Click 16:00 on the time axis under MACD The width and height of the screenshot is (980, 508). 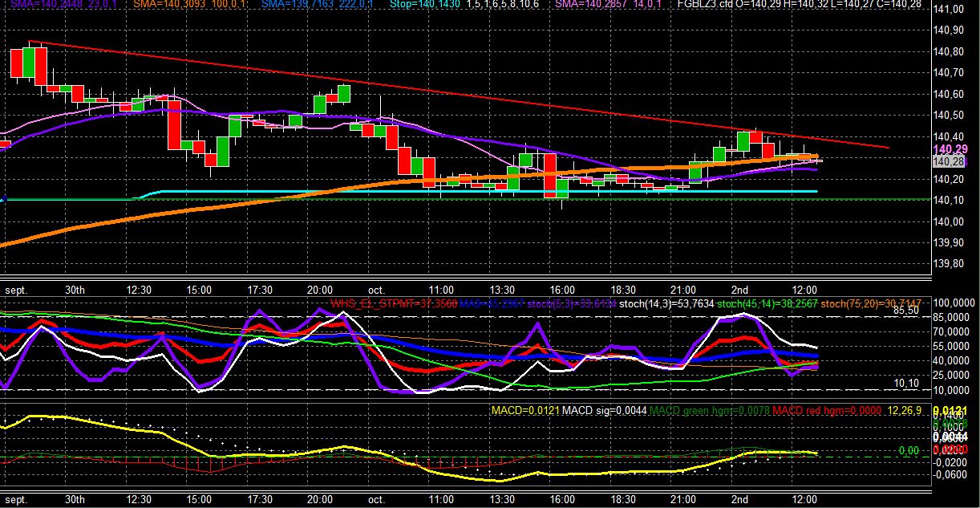561,500
